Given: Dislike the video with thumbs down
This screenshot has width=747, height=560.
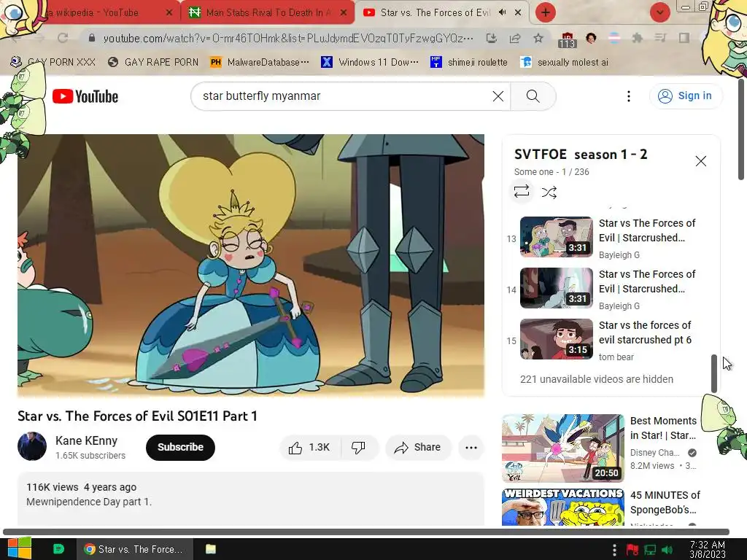Looking at the screenshot, I should [359, 447].
